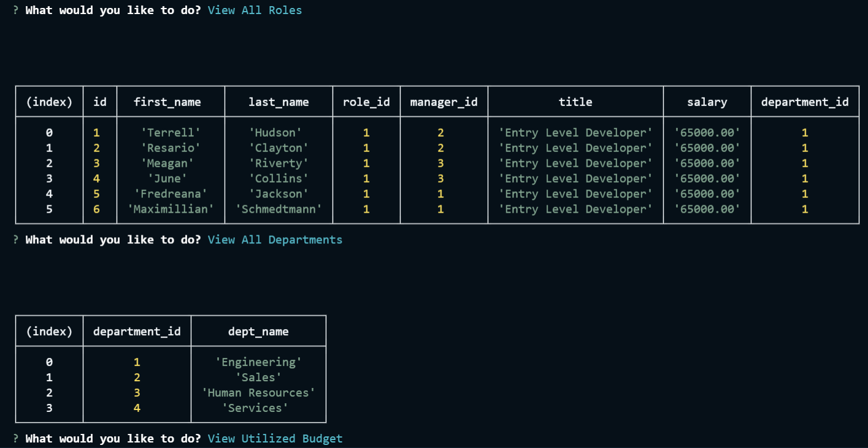Click the manager_id column header
This screenshot has height=448, width=868.
444,102
